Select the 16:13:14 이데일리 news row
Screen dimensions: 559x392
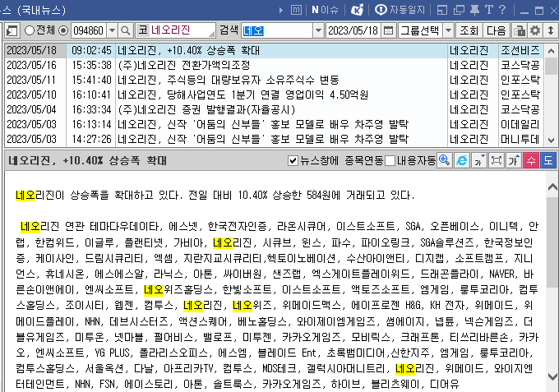coord(274,124)
